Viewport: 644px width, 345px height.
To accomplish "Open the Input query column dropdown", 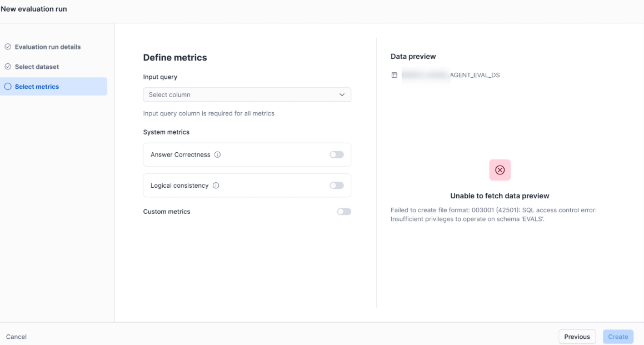I will pyautogui.click(x=247, y=95).
